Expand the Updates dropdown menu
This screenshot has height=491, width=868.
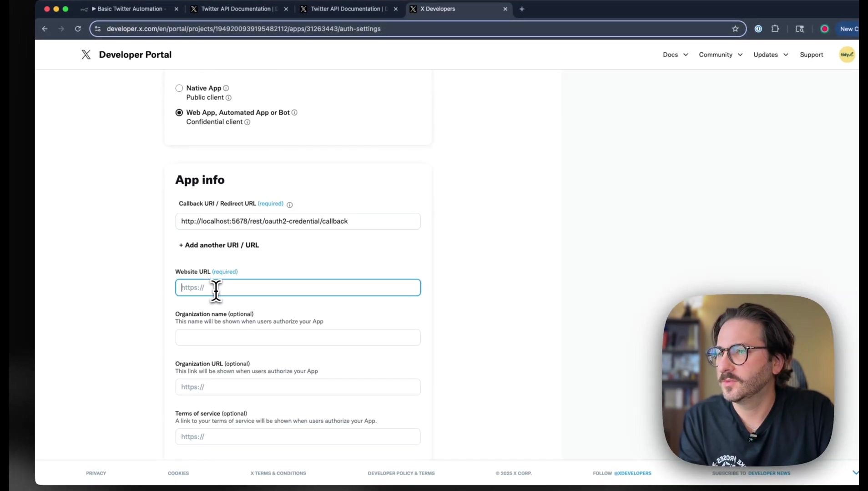pyautogui.click(x=771, y=55)
